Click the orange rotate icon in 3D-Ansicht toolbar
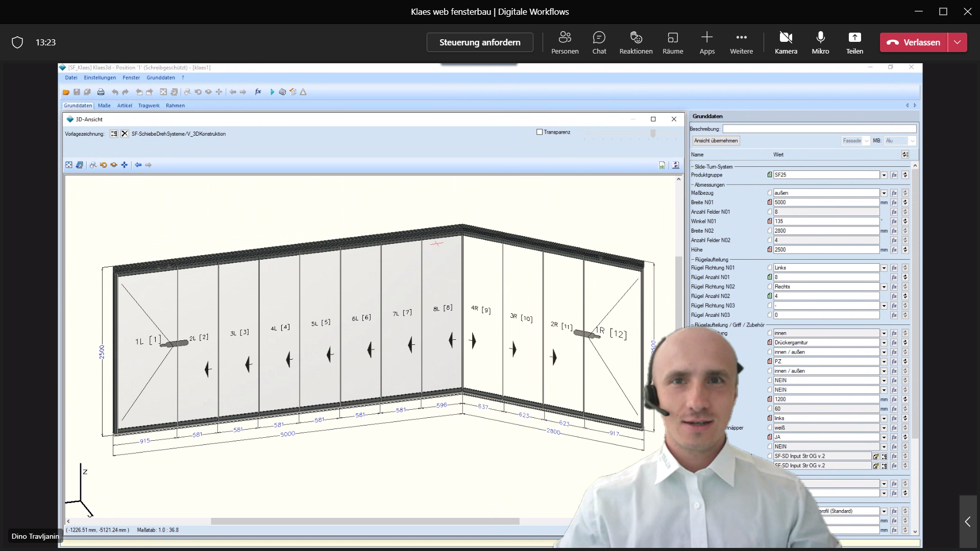The height and width of the screenshot is (551, 980). click(104, 165)
